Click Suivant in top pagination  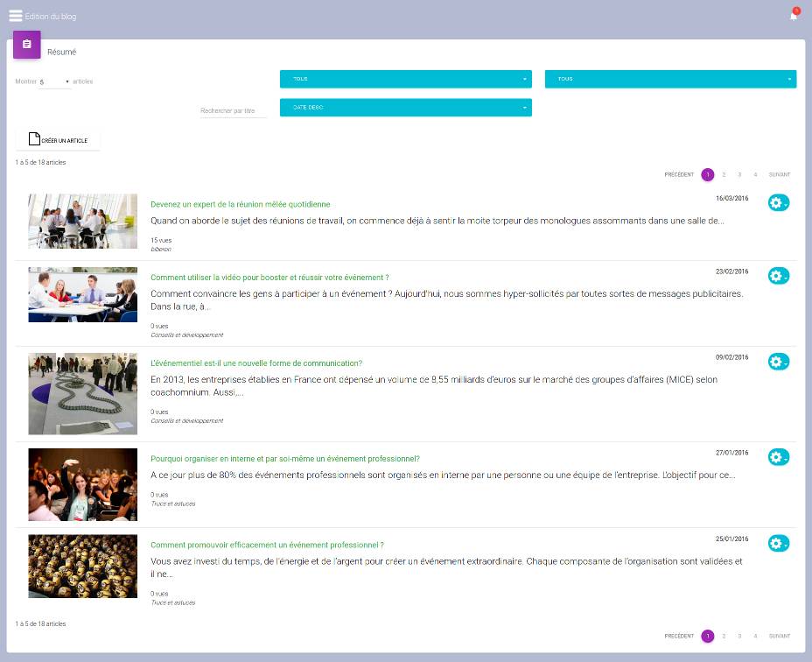[x=780, y=175]
